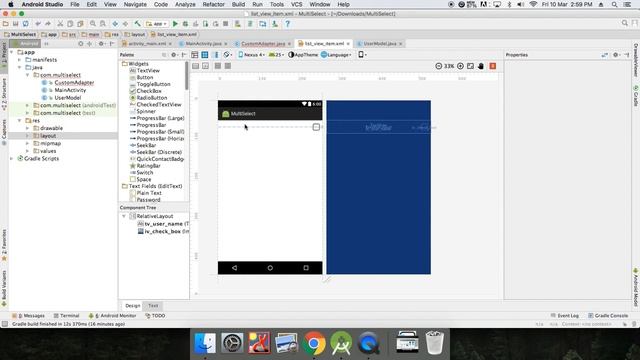Click the Cut scissors icon

point(60,24)
